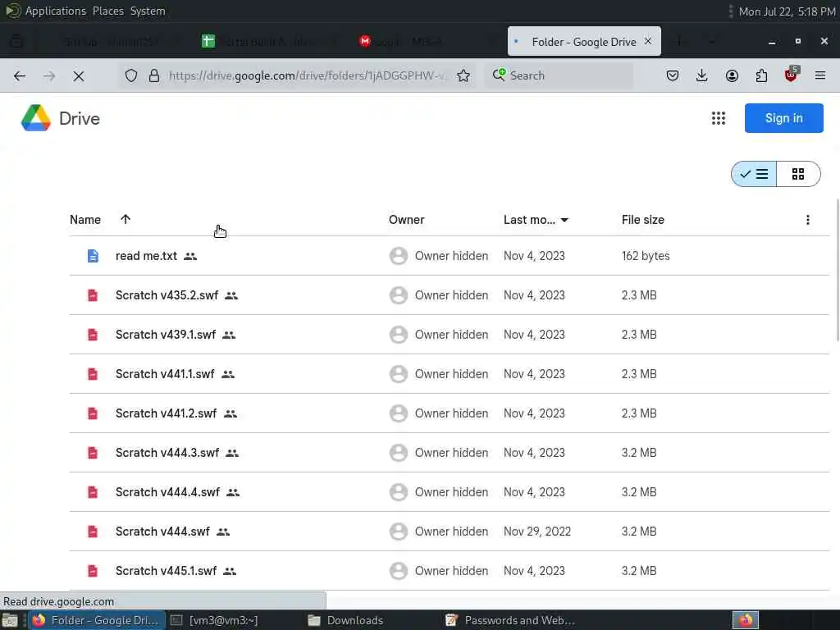Click the uBlock Origin extension icon
The width and height of the screenshot is (840, 630).
(791, 75)
